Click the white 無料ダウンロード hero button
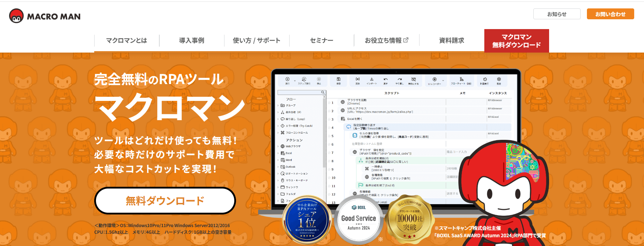This screenshot has height=246, width=644. (165, 201)
